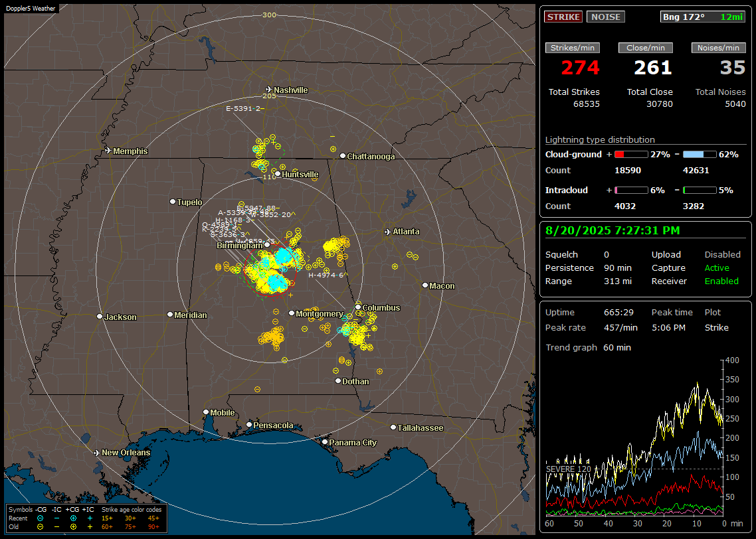The width and height of the screenshot is (756, 539).
Task: Select the Tupelo city marker dot
Action: coord(173,201)
